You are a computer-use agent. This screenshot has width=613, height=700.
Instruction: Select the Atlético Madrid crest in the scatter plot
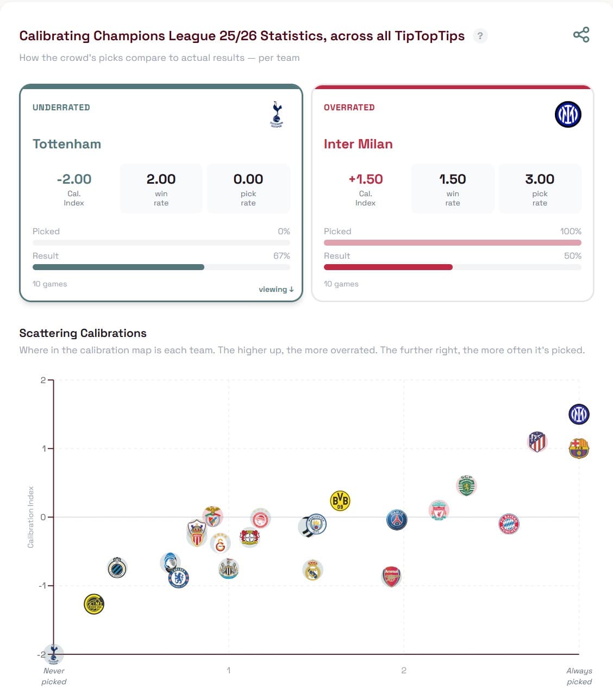click(537, 441)
